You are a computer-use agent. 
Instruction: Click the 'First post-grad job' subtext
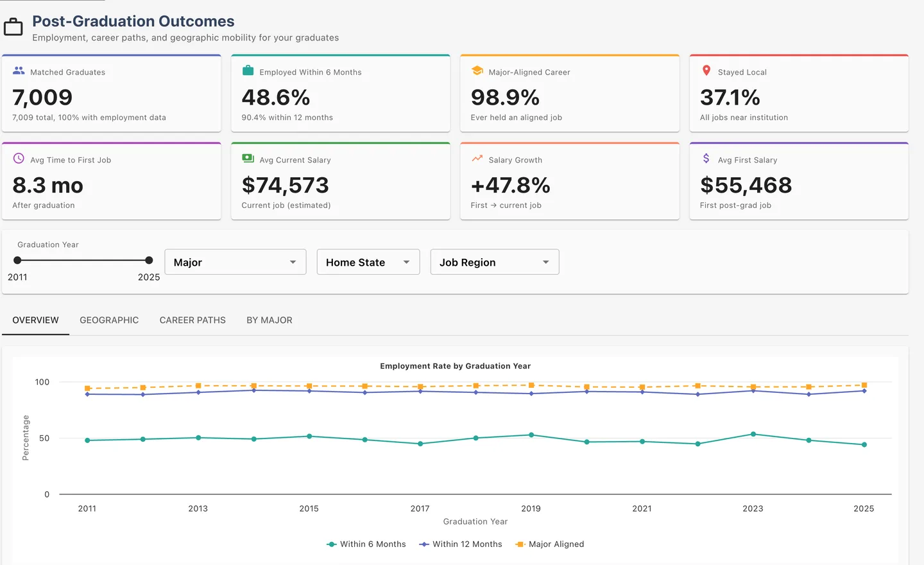click(736, 205)
